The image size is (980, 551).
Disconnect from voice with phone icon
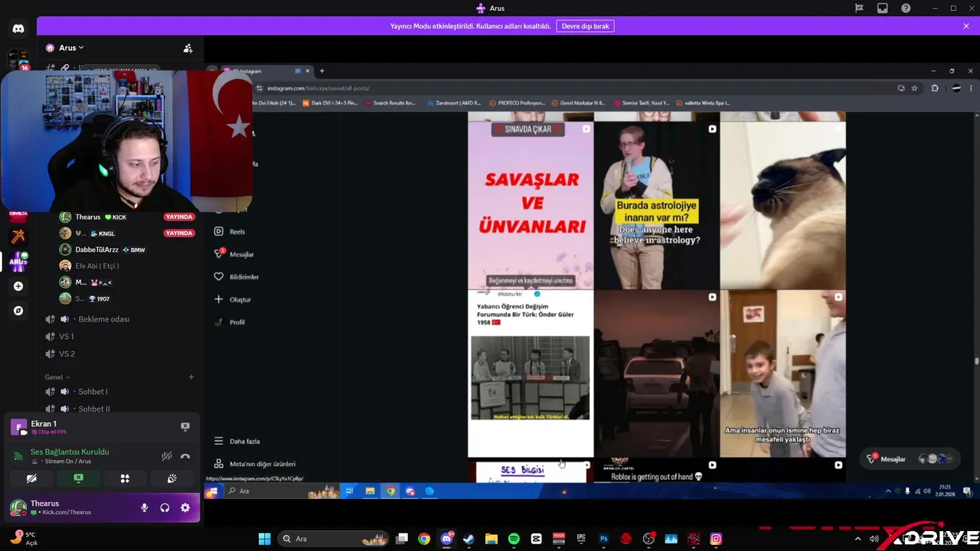(x=185, y=456)
